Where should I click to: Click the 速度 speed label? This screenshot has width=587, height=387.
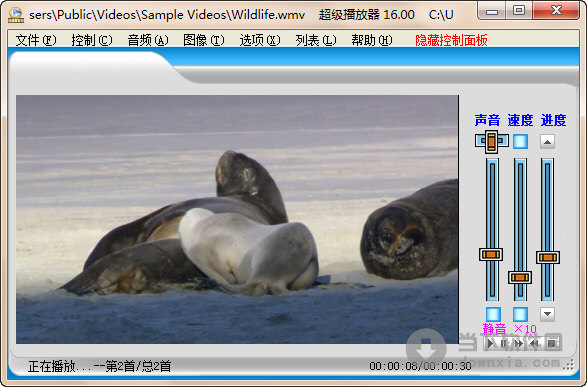(520, 120)
